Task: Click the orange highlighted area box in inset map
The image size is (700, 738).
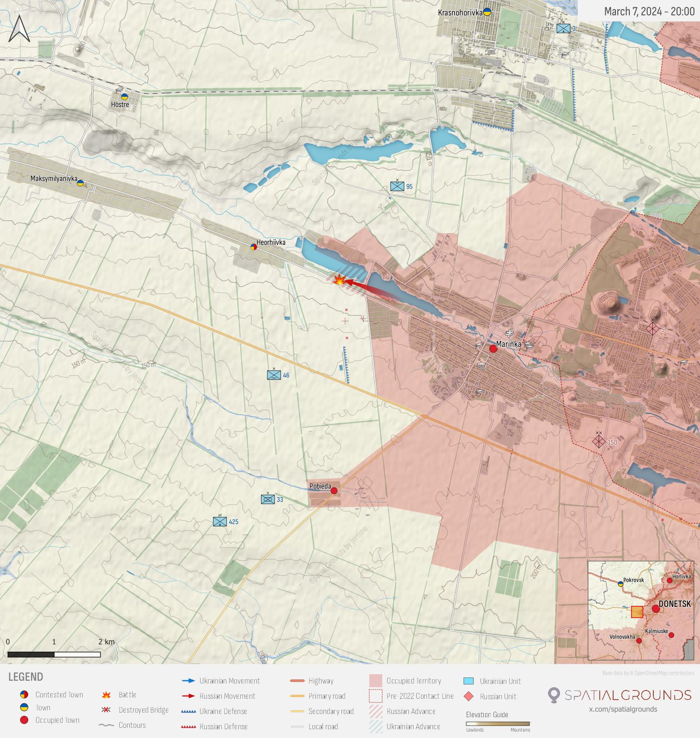Action: (637, 612)
